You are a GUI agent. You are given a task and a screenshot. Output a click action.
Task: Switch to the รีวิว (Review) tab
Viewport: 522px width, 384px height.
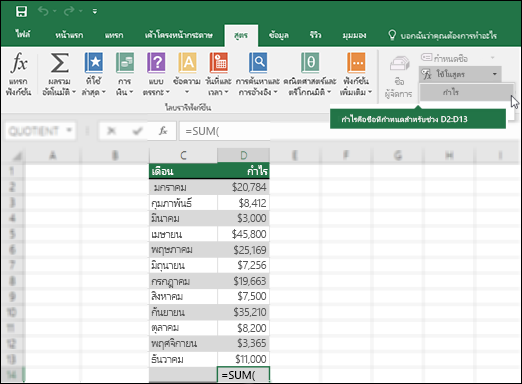coord(315,35)
